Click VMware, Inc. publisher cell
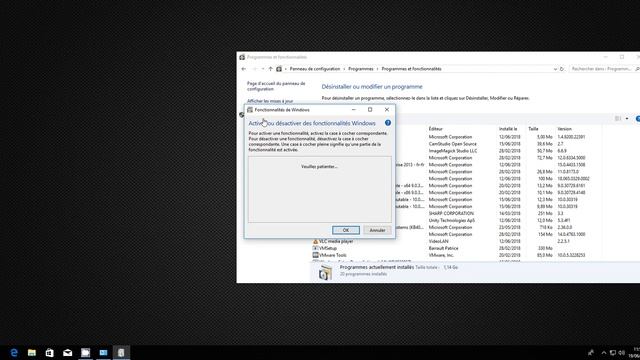 [441, 255]
